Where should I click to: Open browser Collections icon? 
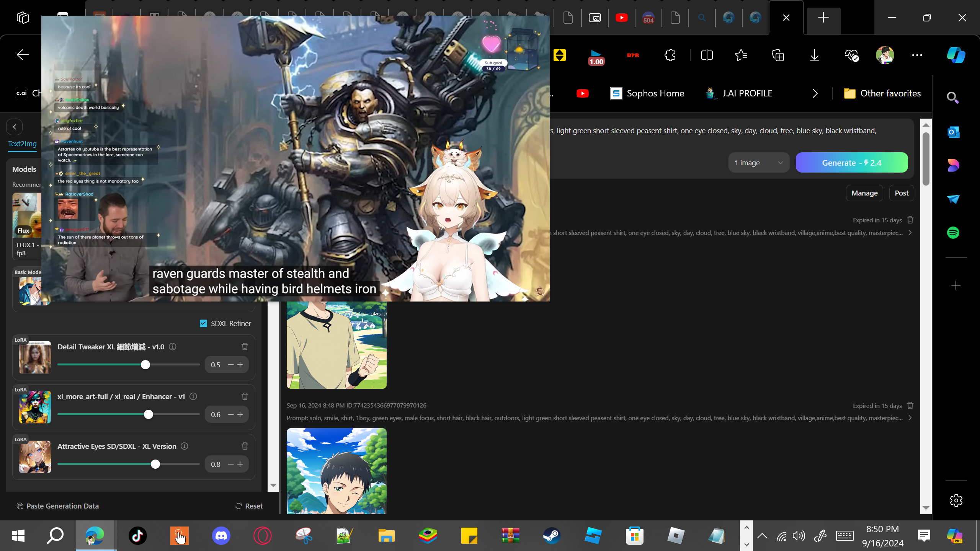pyautogui.click(x=778, y=55)
